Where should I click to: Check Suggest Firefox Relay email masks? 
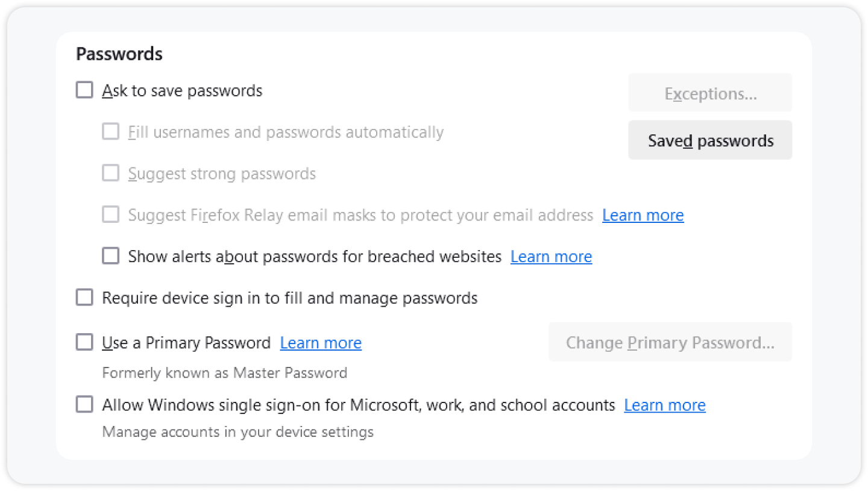(x=110, y=214)
